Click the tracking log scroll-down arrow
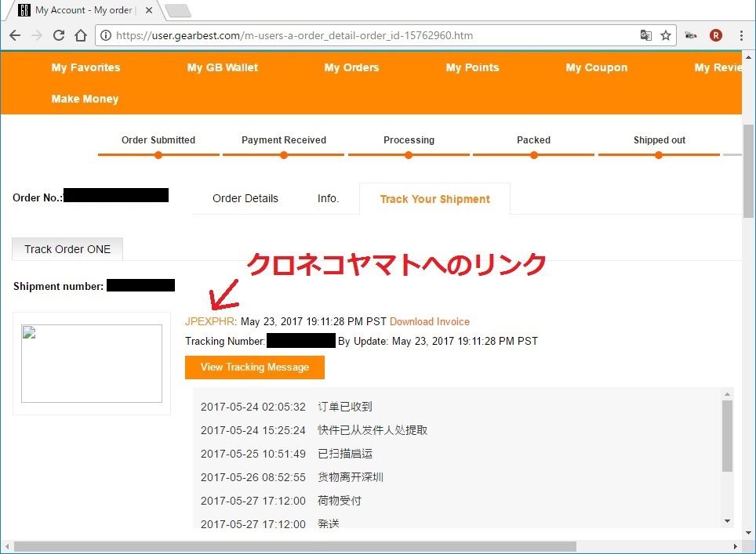This screenshot has width=756, height=554. [x=727, y=521]
